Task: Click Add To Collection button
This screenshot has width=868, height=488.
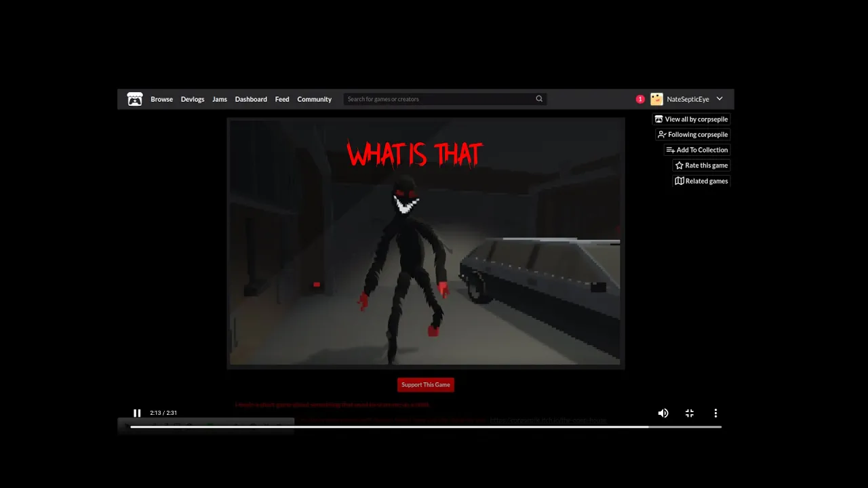Action: click(x=697, y=150)
